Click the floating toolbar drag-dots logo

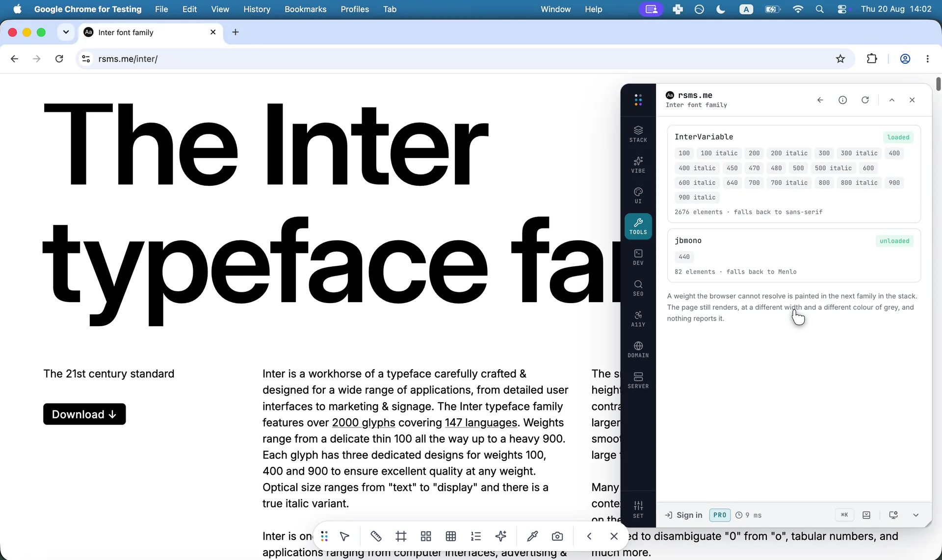coord(324,536)
